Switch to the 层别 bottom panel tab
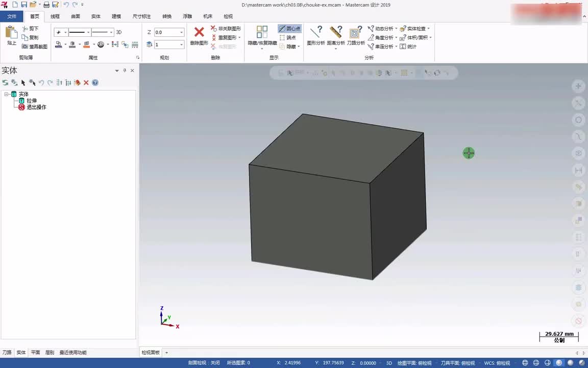588x368 pixels. point(50,353)
